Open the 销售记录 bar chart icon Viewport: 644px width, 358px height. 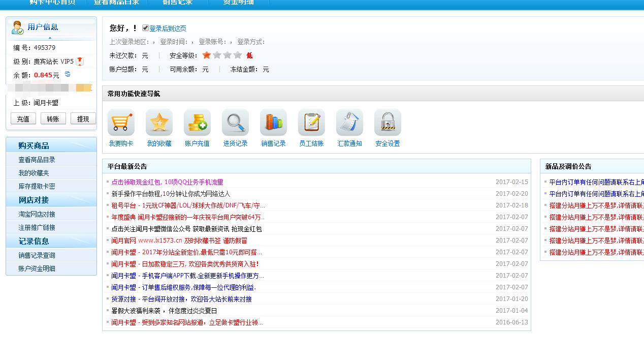pos(273,122)
